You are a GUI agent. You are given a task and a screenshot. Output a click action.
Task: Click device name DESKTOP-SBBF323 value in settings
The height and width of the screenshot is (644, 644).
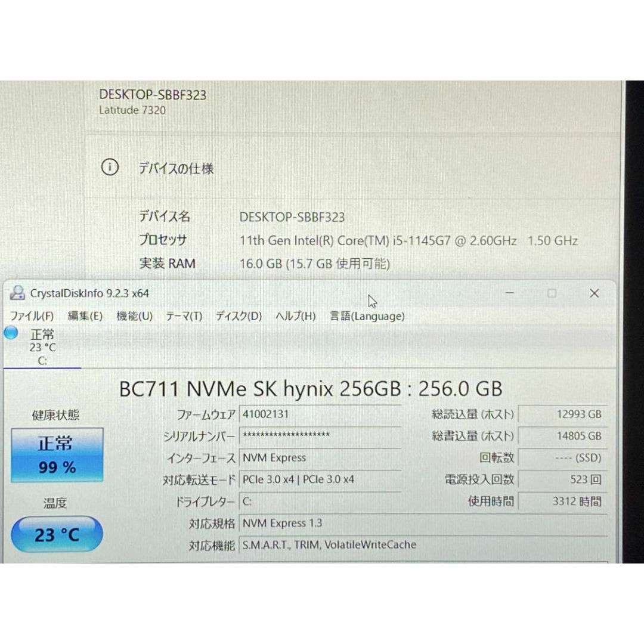click(292, 217)
